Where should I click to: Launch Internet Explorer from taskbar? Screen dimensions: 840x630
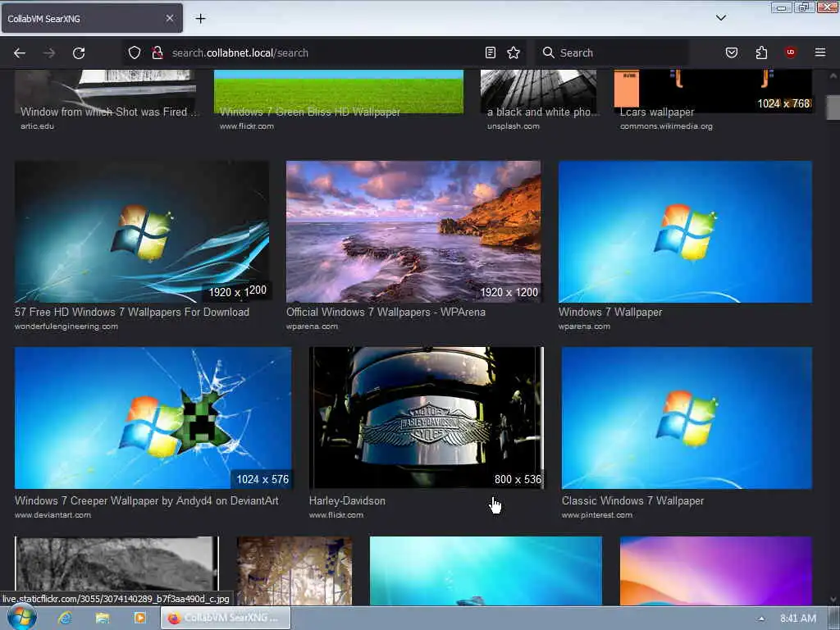66,618
